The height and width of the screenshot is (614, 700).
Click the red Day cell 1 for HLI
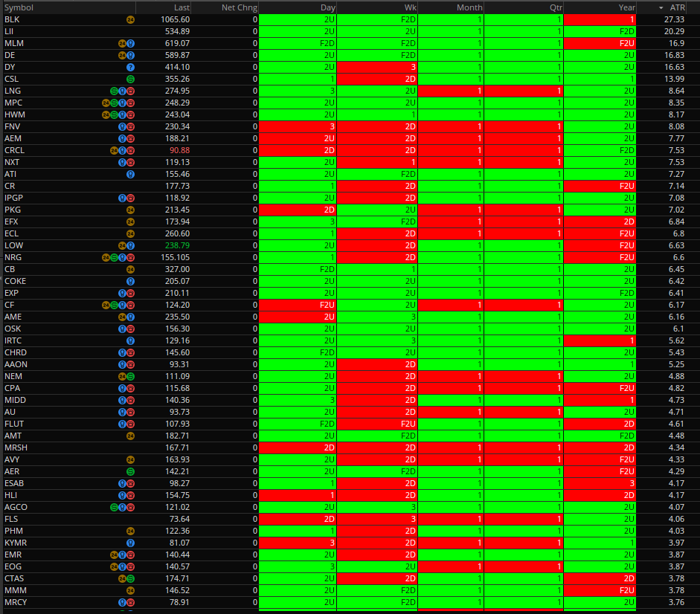coord(298,496)
